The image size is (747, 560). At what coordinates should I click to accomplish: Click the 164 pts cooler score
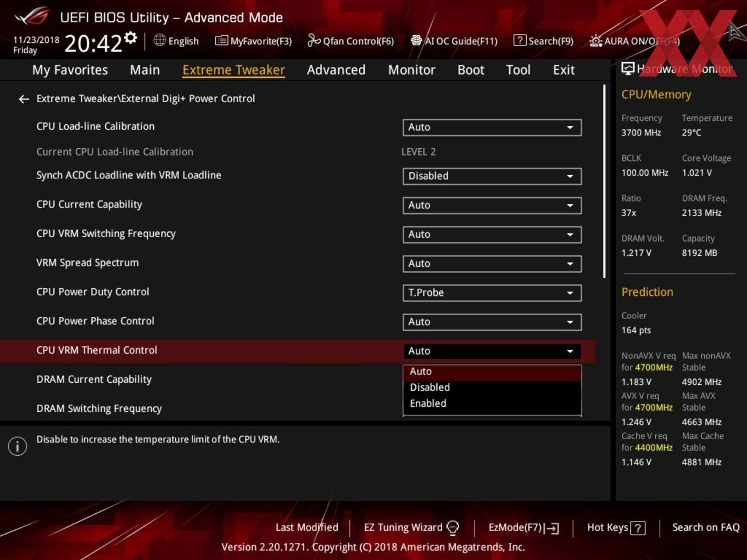[x=636, y=331]
